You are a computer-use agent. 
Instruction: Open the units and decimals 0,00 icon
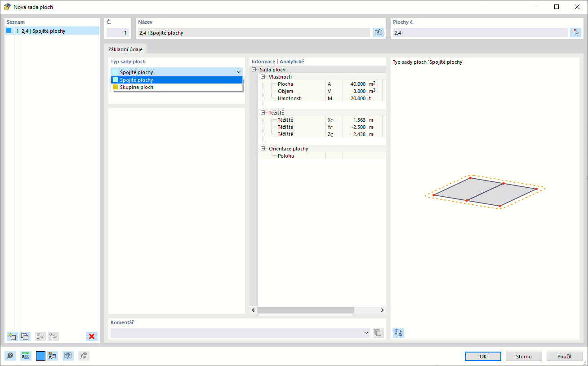pyautogui.click(x=26, y=356)
